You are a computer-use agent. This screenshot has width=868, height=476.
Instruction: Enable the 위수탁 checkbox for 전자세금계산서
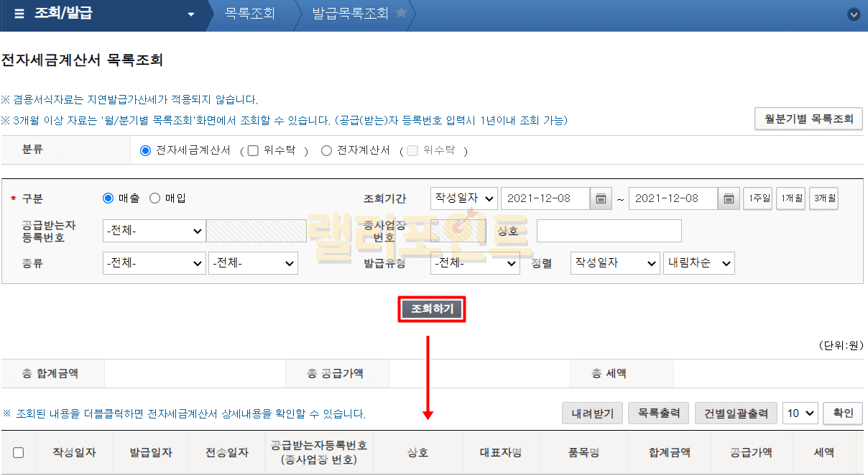pos(253,150)
